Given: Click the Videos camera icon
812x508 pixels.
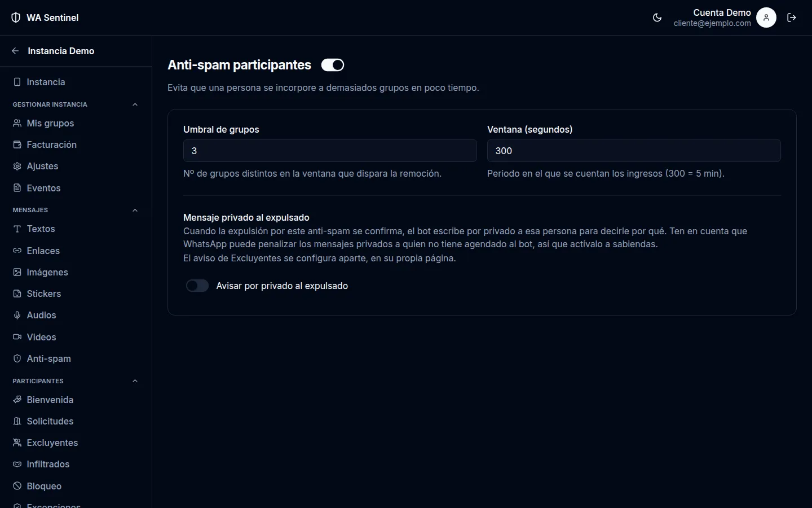Looking at the screenshot, I should pyautogui.click(x=17, y=337).
